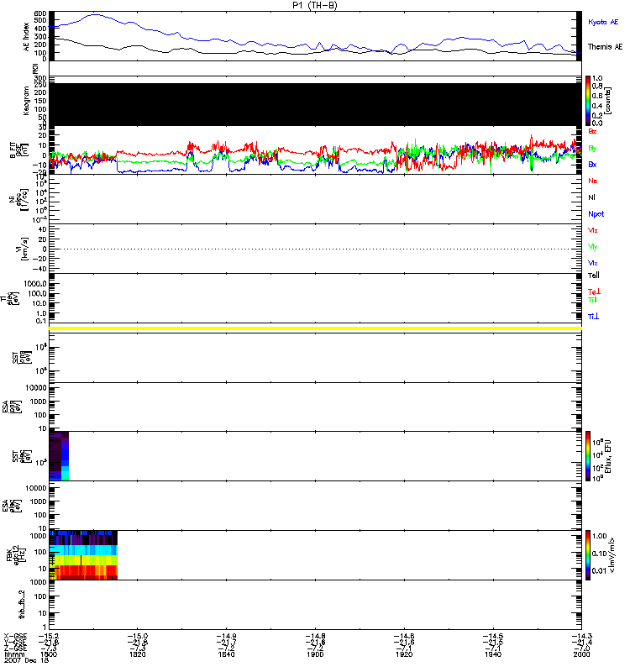Click the 2000 time tick label
The image size is (630, 672).
pos(581,654)
